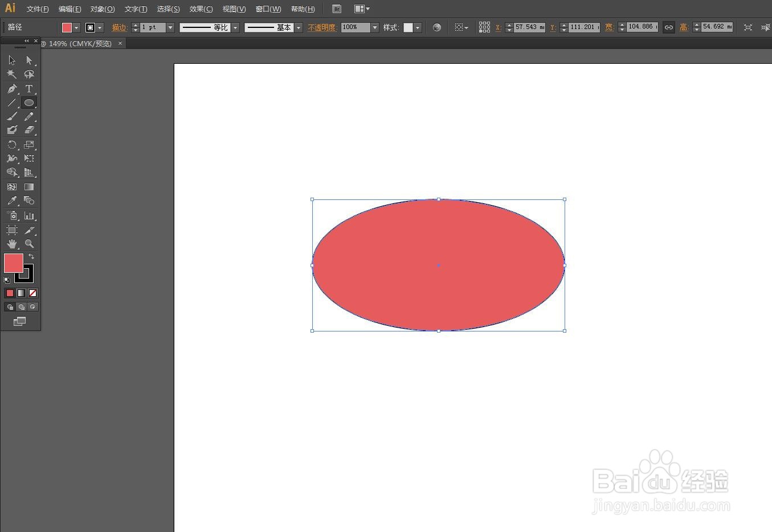The height and width of the screenshot is (532, 772).
Task: Select the Mesh tool
Action: point(12,187)
